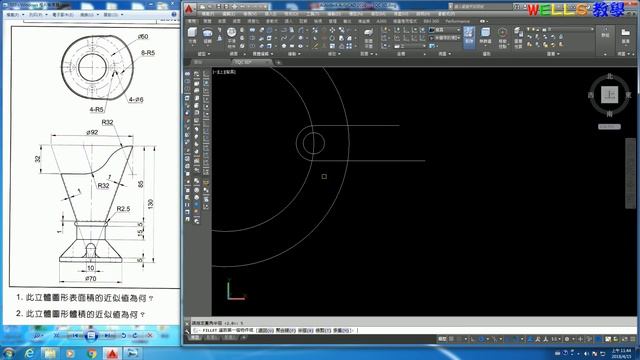This screenshot has height=360, width=640.
Task: Select the Extrude (擠出) tool
Action: point(207,36)
